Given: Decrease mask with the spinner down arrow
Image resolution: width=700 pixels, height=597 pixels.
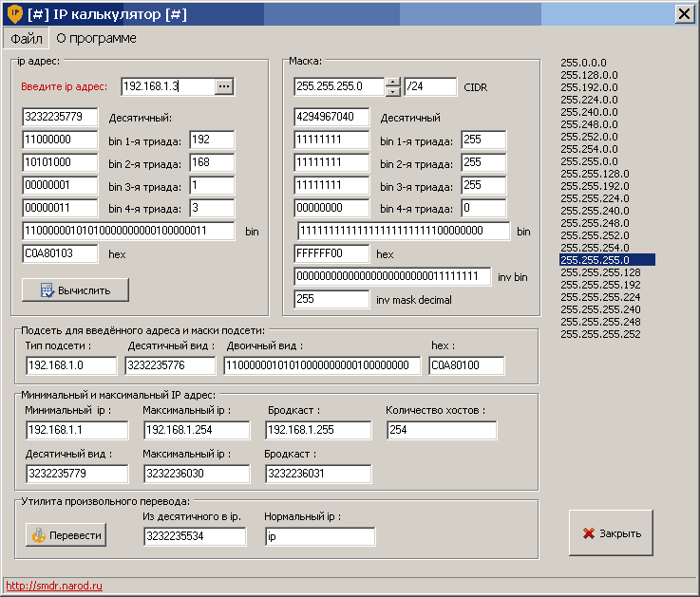Looking at the screenshot, I should pos(393,91).
